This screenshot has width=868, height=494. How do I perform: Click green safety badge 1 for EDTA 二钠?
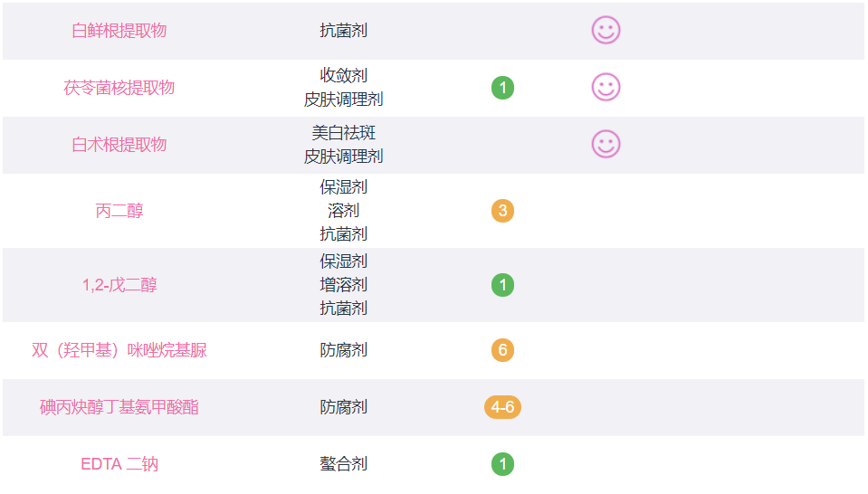point(502,464)
